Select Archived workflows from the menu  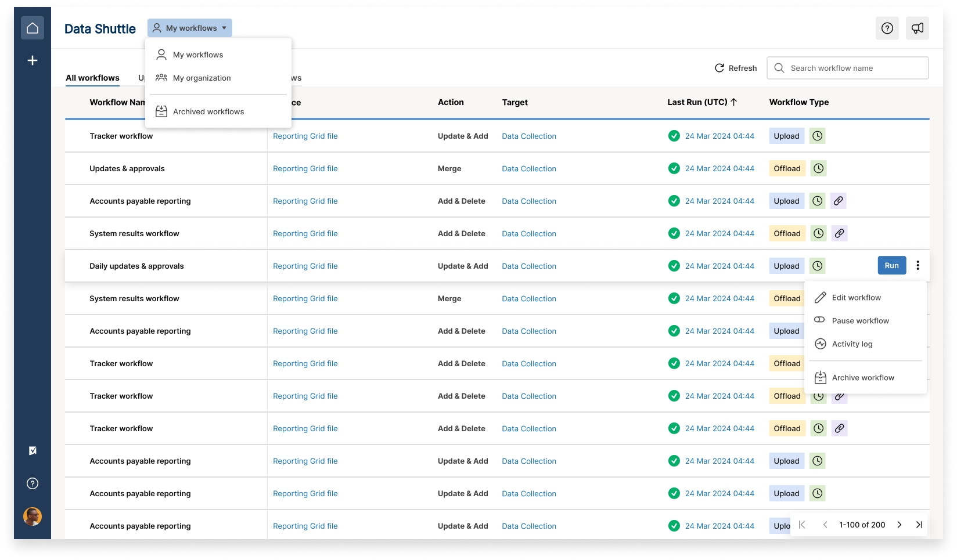[208, 111]
